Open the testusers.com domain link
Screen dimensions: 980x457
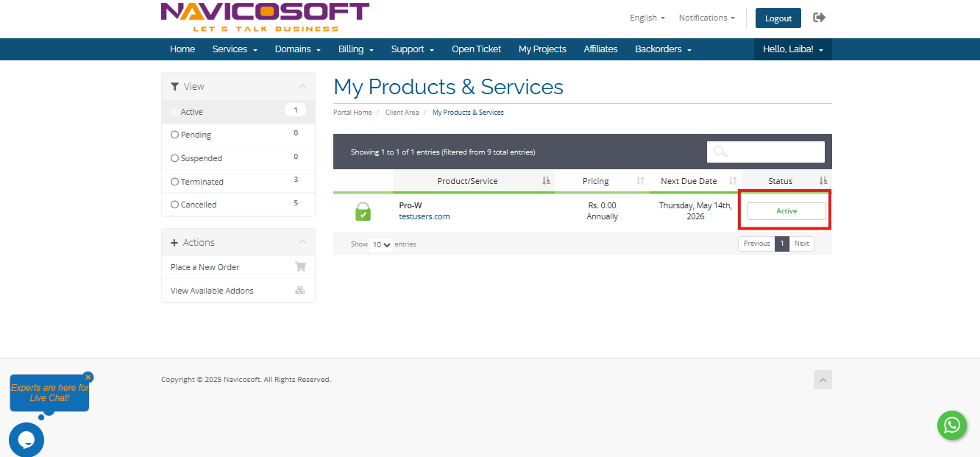coord(424,216)
